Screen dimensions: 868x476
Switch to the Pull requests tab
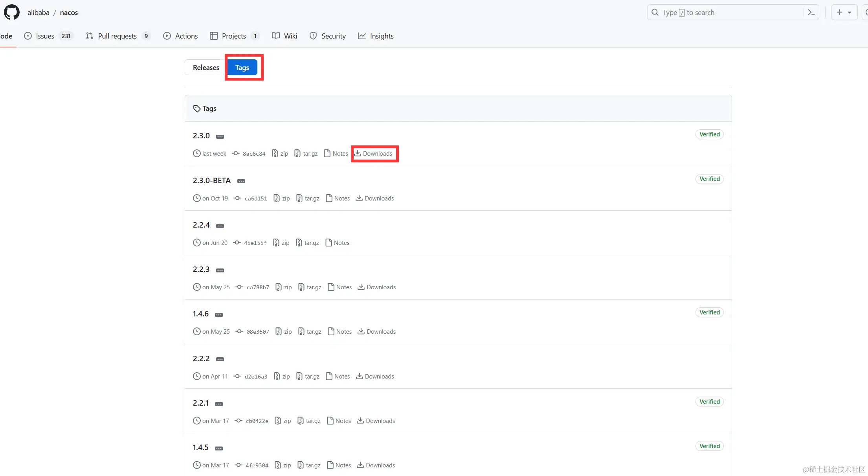[x=118, y=36]
